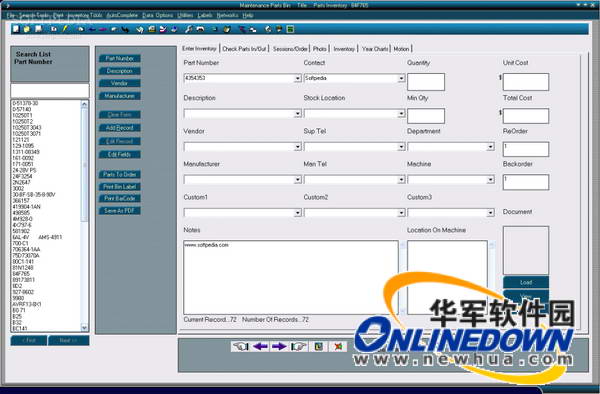This screenshot has width=600, height=394.
Task: Open the Machine dropdown
Action: click(490, 180)
